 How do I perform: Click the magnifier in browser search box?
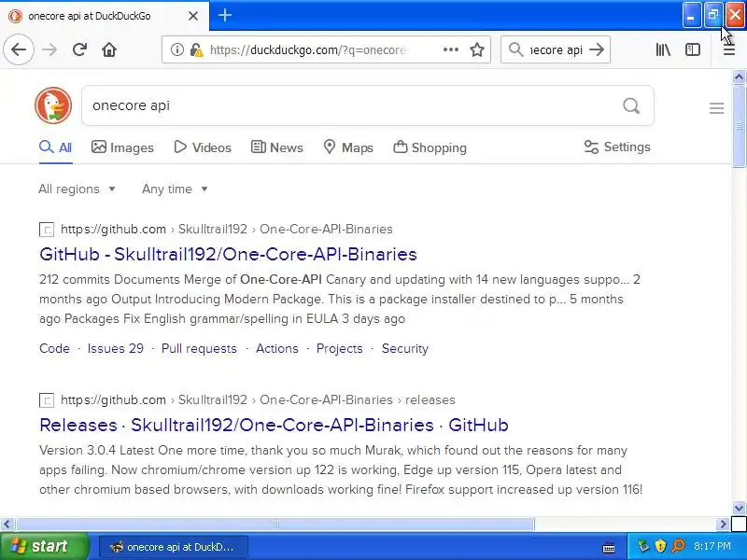(516, 49)
